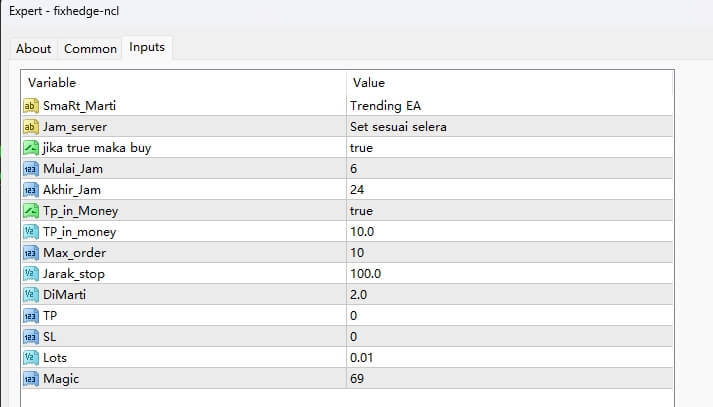Screen dimensions: 713x407
Task: Click the Variable column header
Action: coord(52,83)
